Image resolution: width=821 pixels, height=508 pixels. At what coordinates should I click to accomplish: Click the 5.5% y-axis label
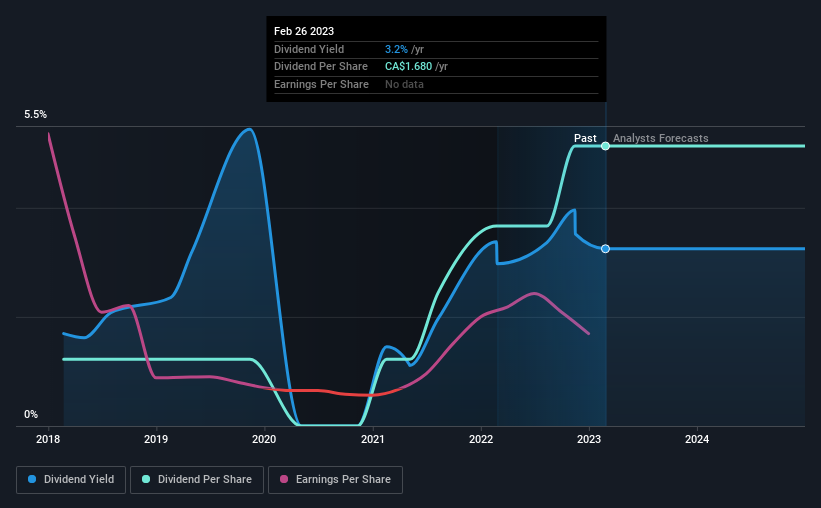coord(36,114)
